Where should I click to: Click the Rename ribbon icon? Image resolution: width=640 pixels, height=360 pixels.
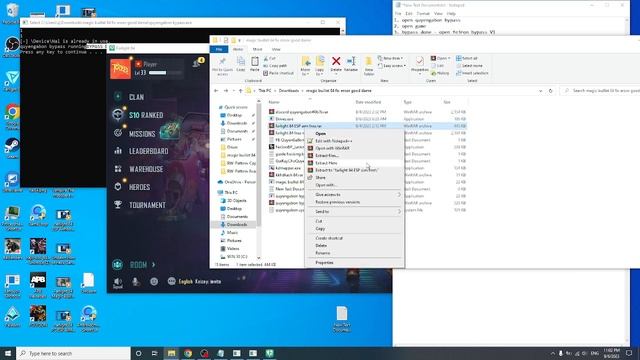click(x=351, y=64)
